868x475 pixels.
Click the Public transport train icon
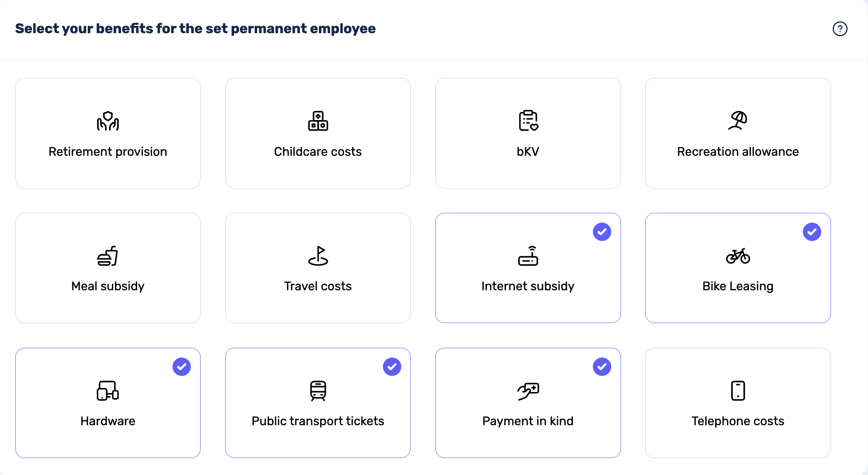pos(318,391)
